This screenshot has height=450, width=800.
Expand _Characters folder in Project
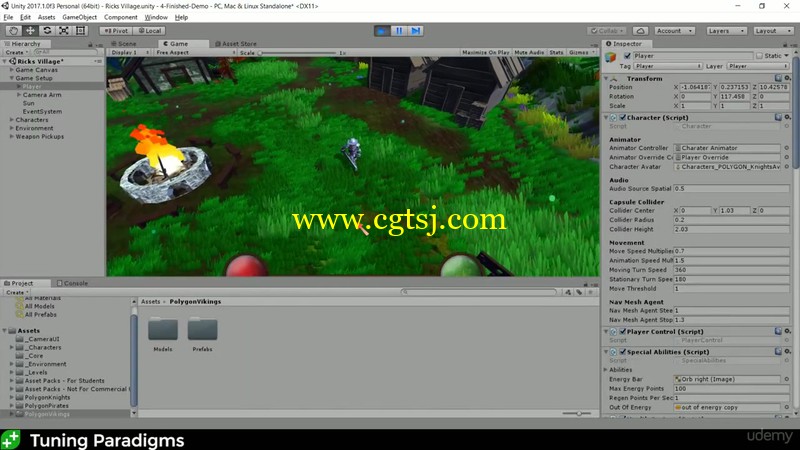pos(12,347)
